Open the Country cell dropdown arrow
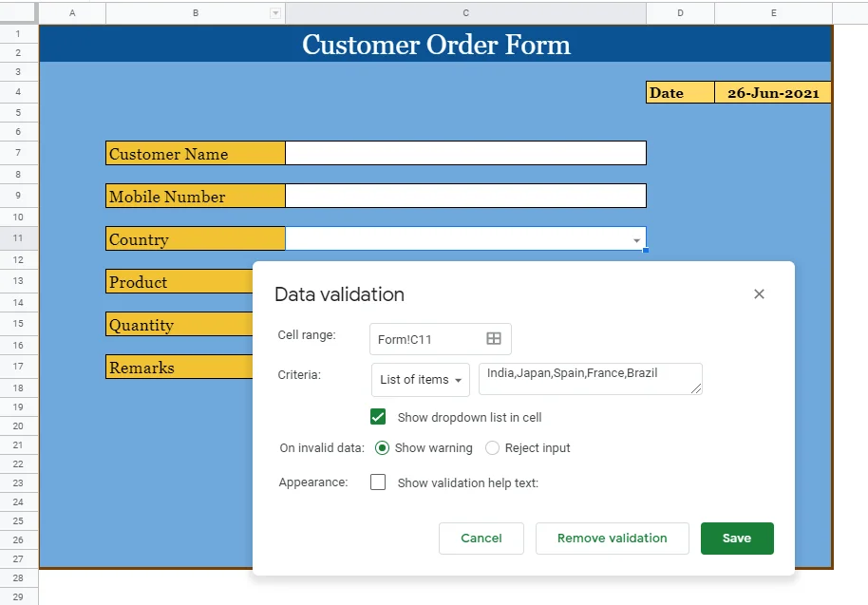This screenshot has width=868, height=605. 636,240
